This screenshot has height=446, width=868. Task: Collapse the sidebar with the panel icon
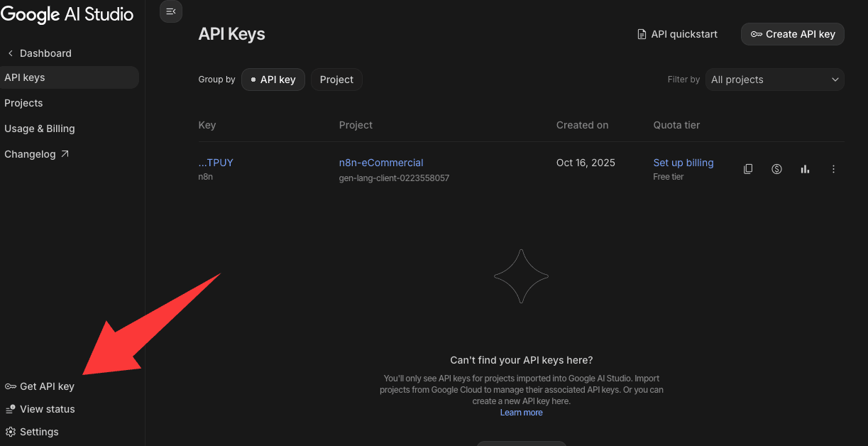coord(171,11)
